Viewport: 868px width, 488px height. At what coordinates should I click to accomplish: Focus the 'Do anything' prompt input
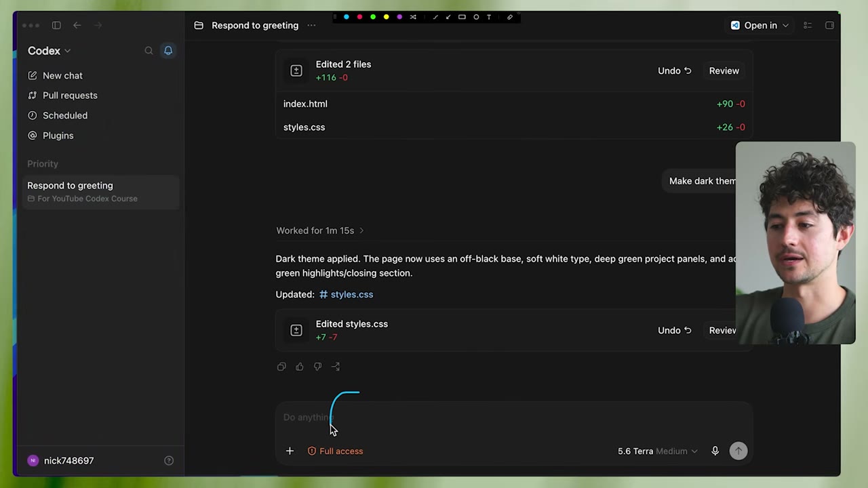(514, 418)
